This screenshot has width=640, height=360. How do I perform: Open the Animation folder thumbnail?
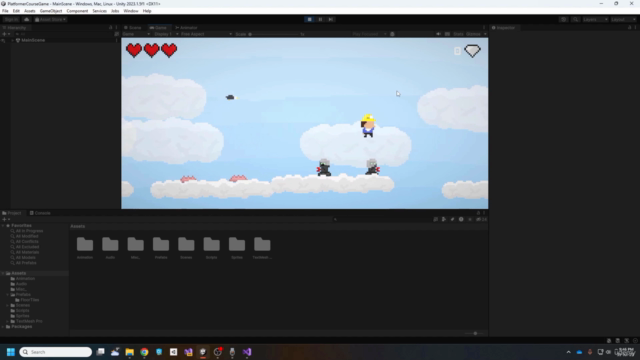[85, 245]
